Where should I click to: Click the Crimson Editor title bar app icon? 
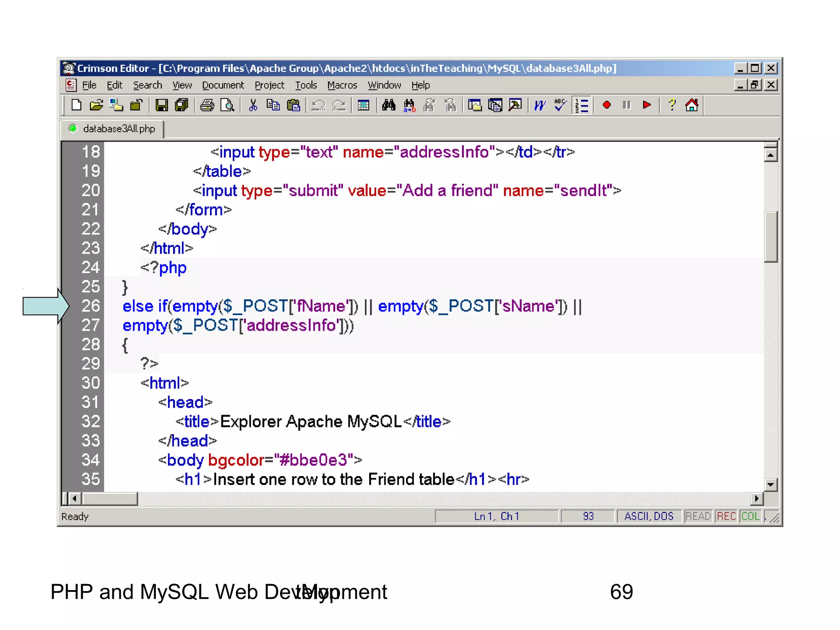pyautogui.click(x=69, y=68)
